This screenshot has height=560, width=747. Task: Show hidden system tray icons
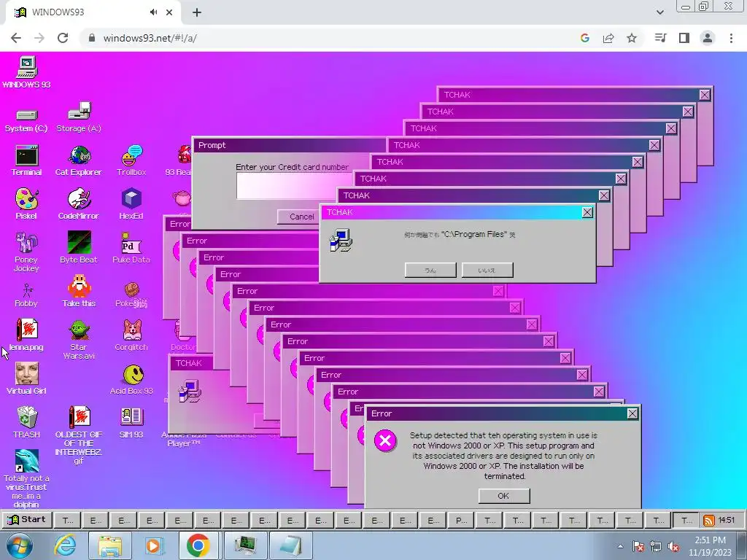tap(620, 546)
